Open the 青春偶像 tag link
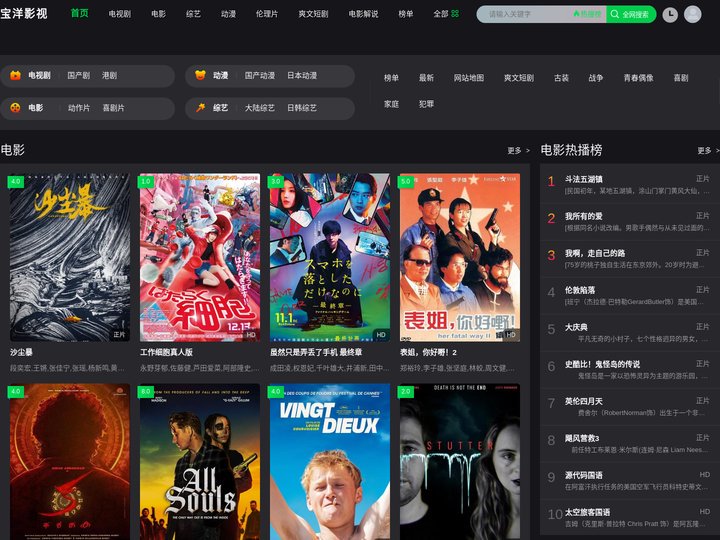 click(x=638, y=78)
